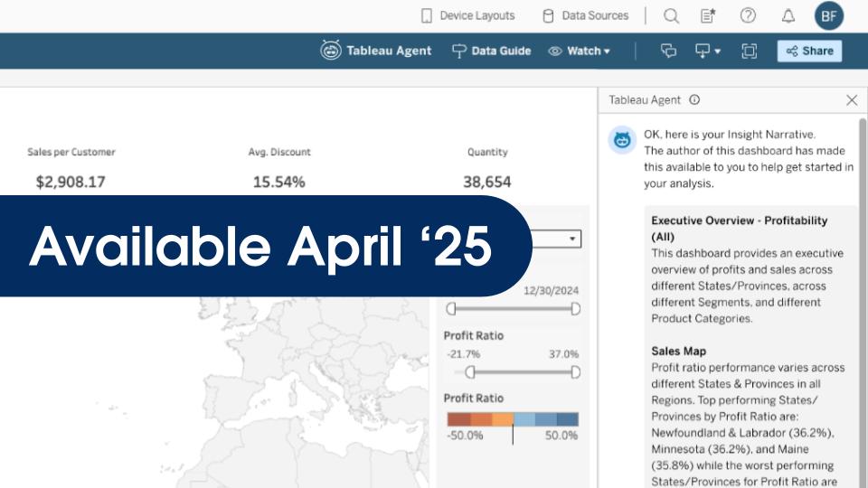The image size is (868, 488).
Task: Click the date range slider right handle
Action: 575,309
